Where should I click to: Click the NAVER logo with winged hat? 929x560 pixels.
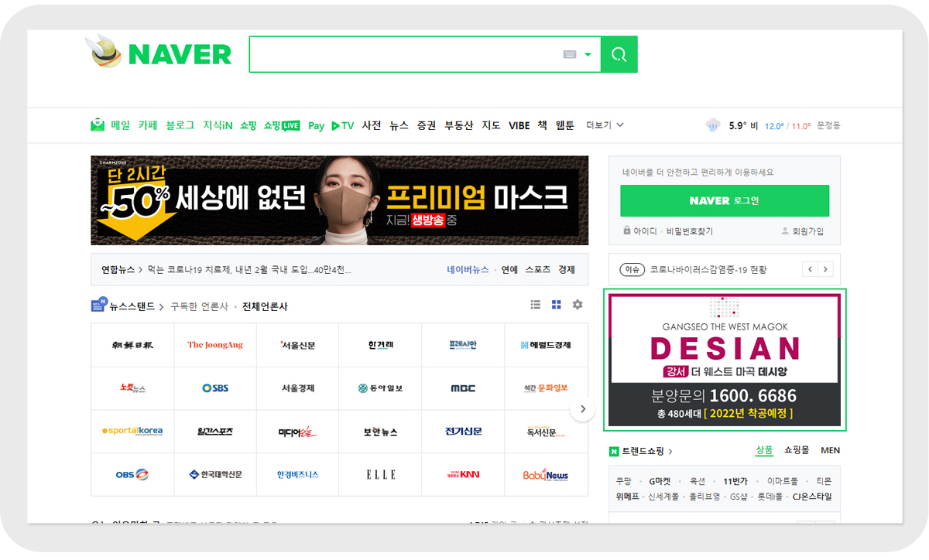coord(158,53)
